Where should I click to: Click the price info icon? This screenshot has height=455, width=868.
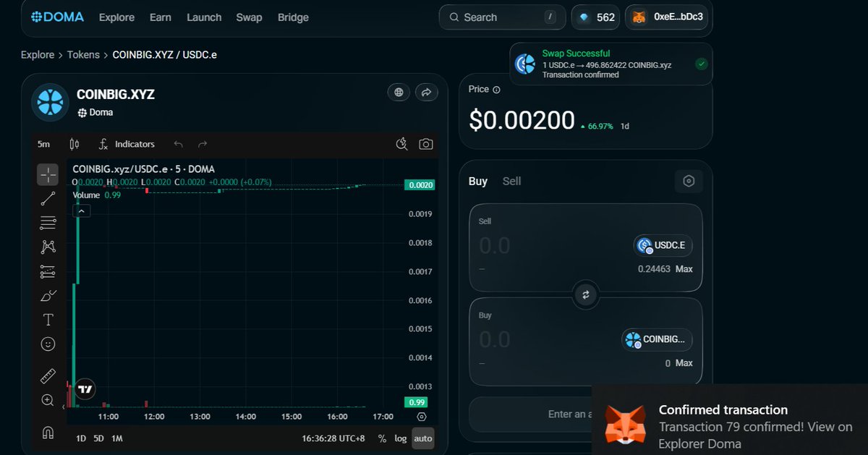pyautogui.click(x=496, y=90)
